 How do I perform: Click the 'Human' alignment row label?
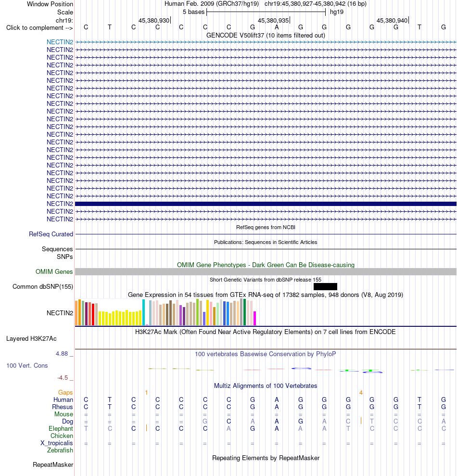(x=63, y=399)
